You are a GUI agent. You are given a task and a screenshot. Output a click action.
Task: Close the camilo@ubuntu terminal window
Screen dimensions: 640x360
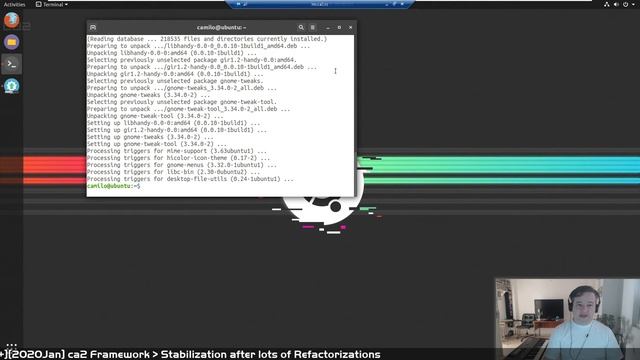[x=351, y=27]
